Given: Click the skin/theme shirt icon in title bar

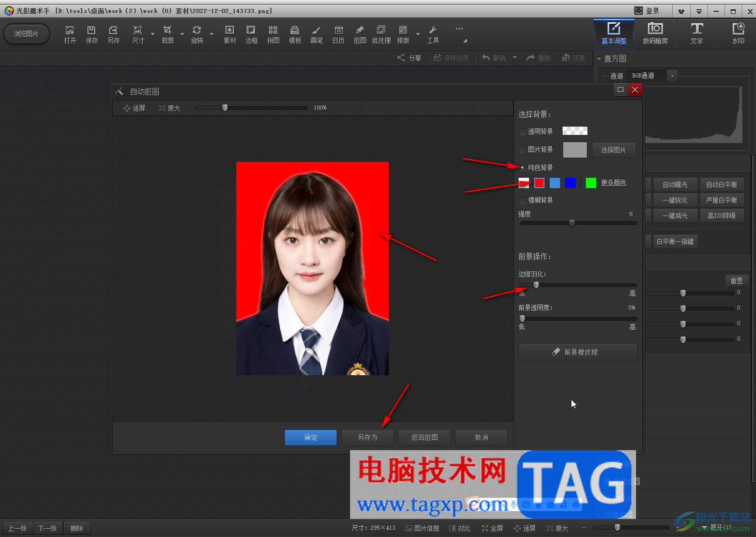Looking at the screenshot, I should (x=681, y=11).
